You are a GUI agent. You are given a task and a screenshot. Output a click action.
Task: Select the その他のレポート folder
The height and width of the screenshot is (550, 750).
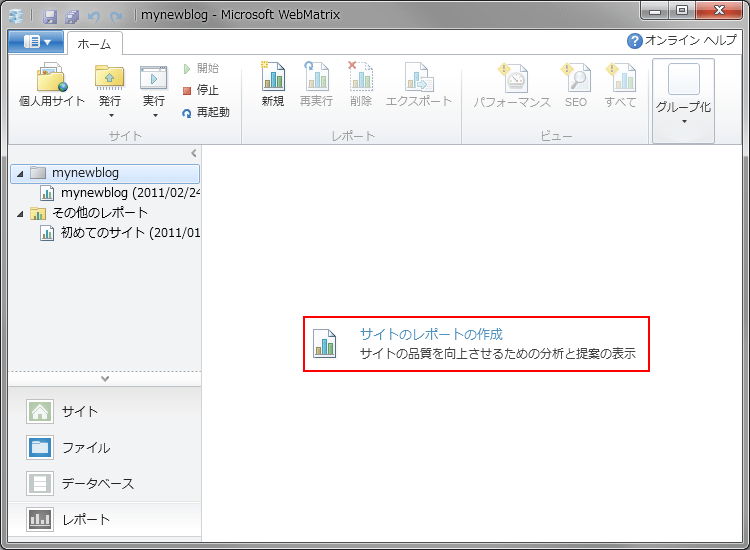coord(89,213)
